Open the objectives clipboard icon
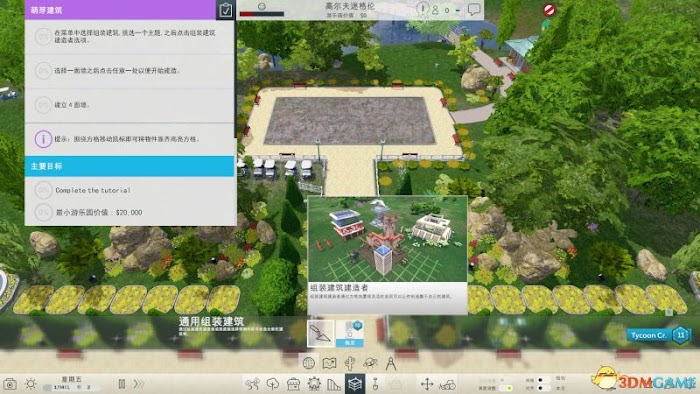The height and width of the screenshot is (394, 700). (226, 10)
